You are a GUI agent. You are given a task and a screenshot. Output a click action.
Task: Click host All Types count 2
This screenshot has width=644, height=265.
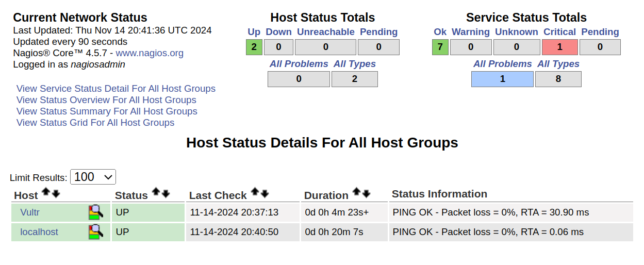point(355,79)
